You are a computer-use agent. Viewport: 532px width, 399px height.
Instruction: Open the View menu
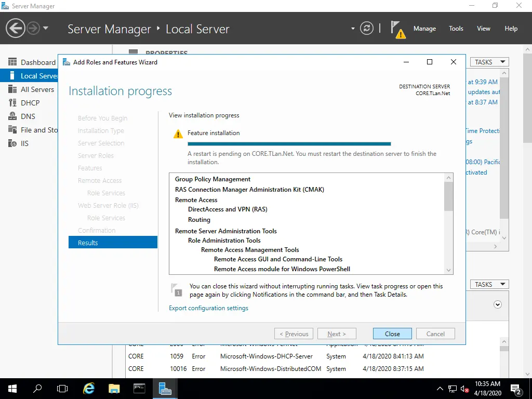click(483, 29)
